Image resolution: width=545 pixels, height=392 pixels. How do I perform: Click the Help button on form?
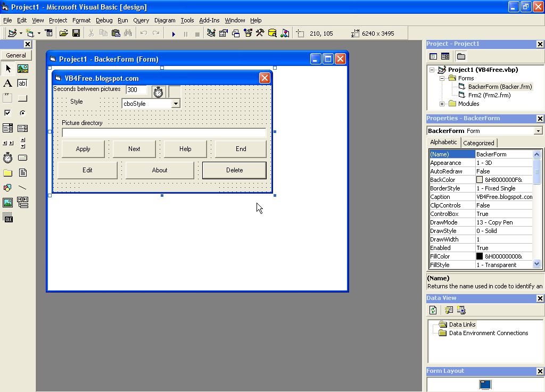pos(185,149)
